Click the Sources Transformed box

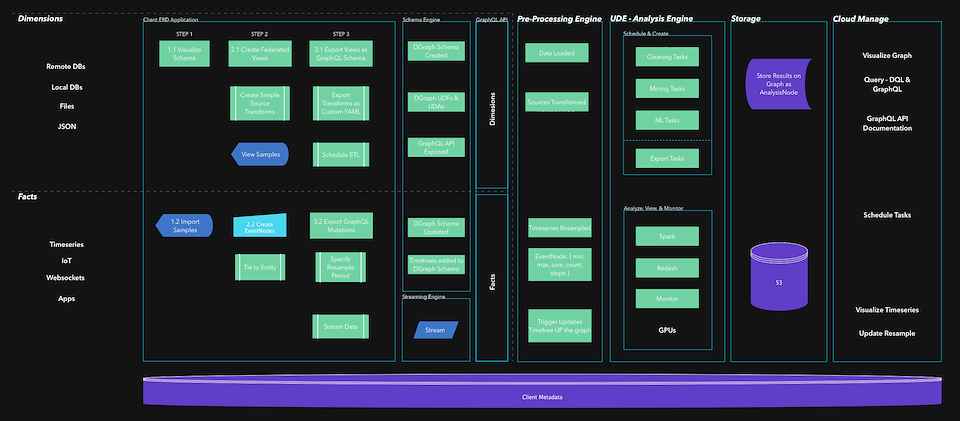[x=557, y=102]
